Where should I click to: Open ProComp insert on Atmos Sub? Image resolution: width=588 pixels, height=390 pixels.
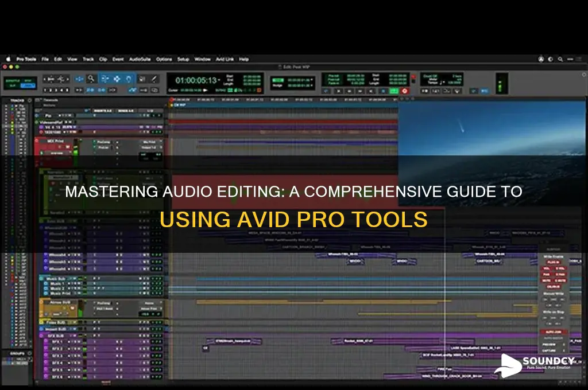(103, 303)
